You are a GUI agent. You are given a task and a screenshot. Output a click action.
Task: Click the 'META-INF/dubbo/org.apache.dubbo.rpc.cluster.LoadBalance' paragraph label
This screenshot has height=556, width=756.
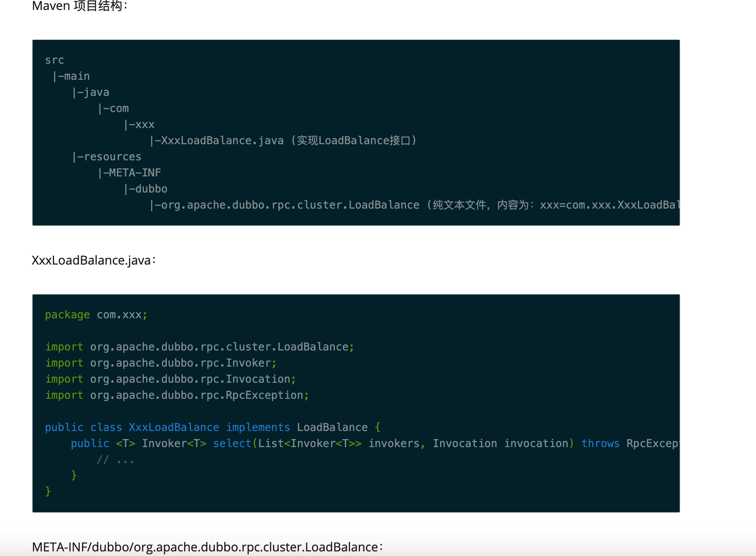coord(207,547)
